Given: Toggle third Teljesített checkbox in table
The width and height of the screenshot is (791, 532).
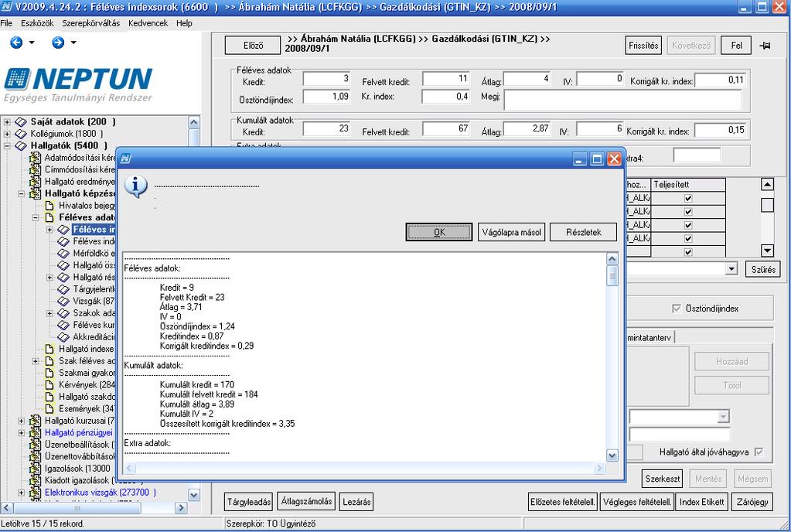Looking at the screenshot, I should pos(688,226).
